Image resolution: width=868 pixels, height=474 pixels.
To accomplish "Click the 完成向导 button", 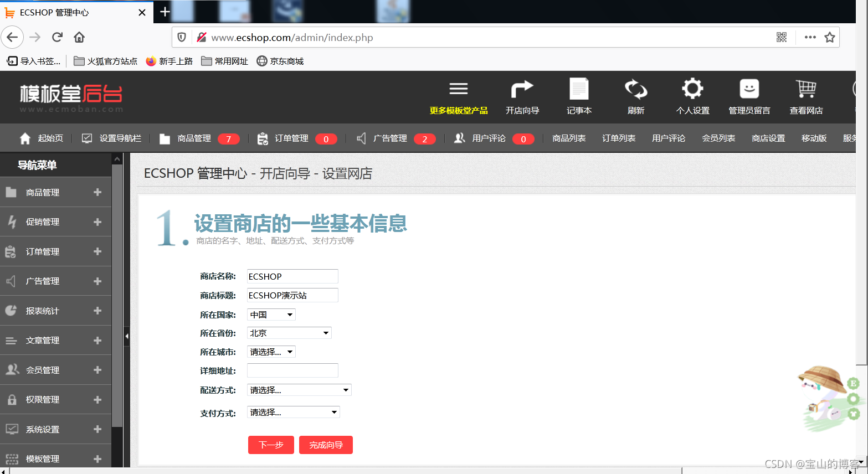I will coord(326,445).
